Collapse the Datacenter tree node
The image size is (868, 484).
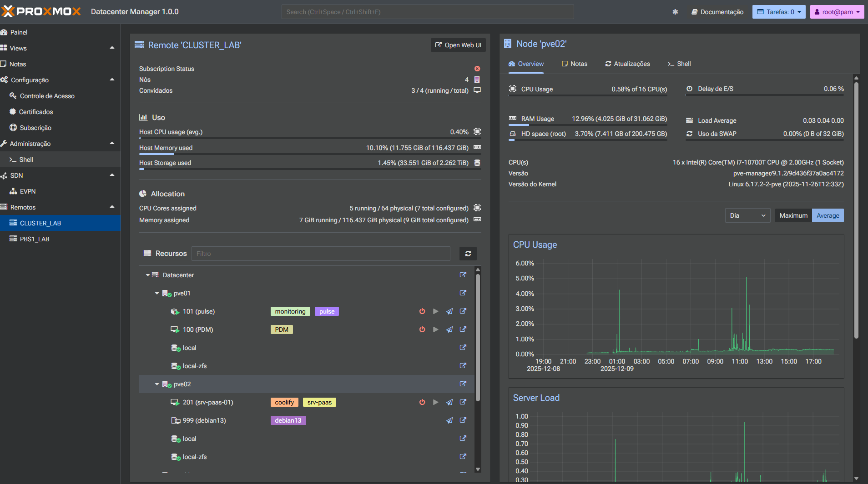coord(148,275)
